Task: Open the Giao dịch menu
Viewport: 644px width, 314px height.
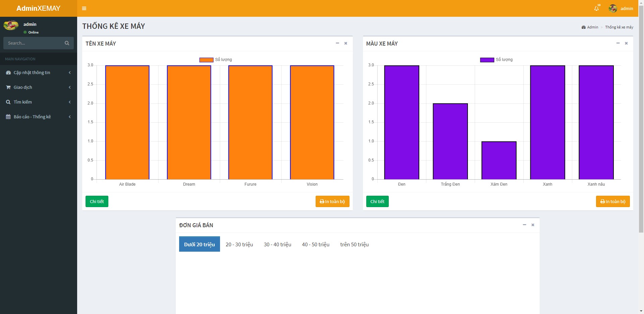Action: click(x=39, y=87)
